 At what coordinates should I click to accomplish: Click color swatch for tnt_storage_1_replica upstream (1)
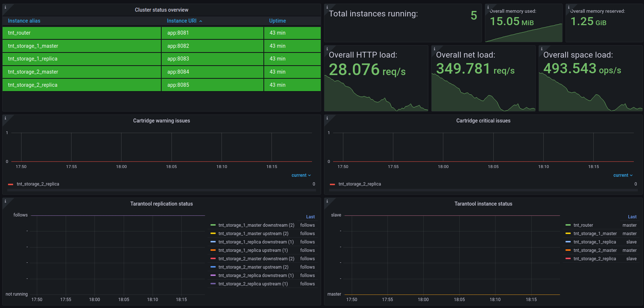click(x=213, y=250)
